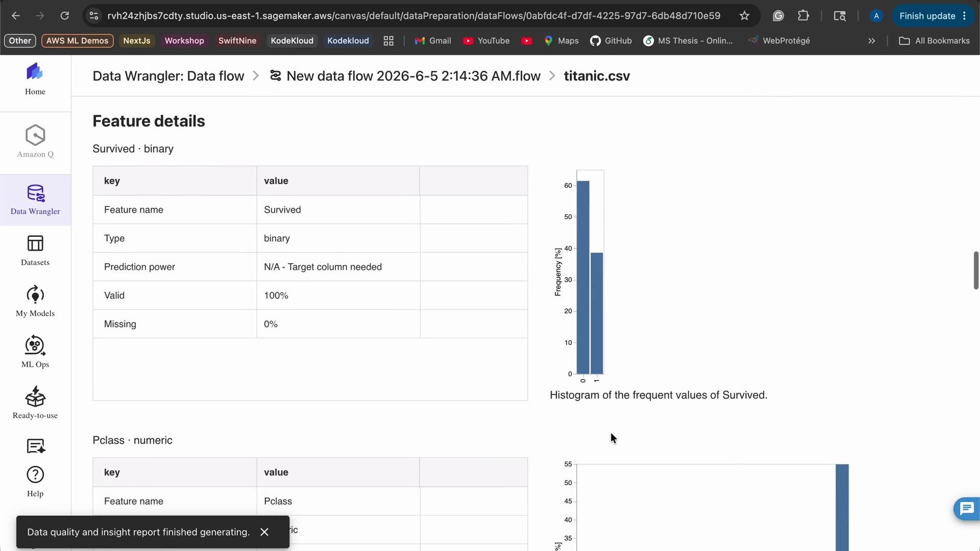Click the Survived histogram bar for 0
The height and width of the screenshot is (551, 980).
[583, 278]
